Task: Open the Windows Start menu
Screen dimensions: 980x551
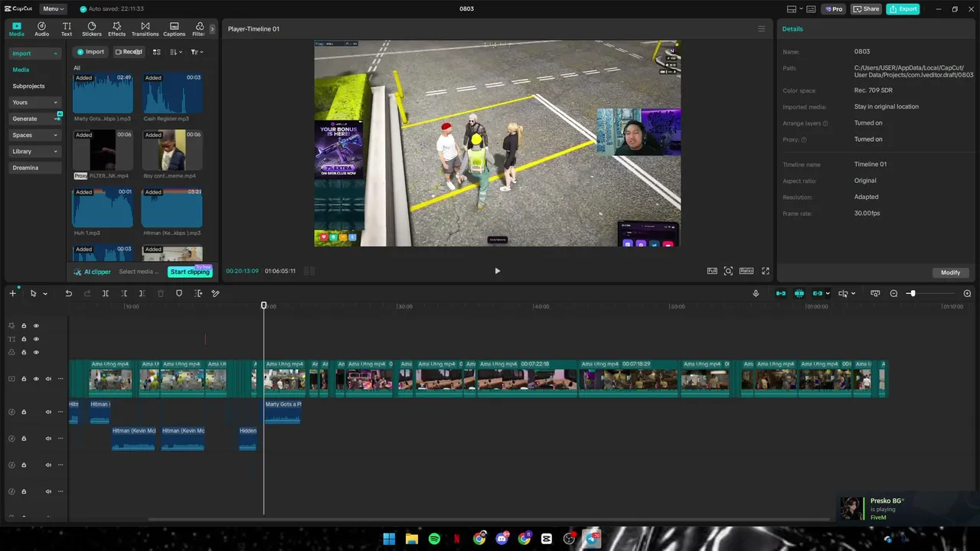Action: pyautogui.click(x=389, y=539)
